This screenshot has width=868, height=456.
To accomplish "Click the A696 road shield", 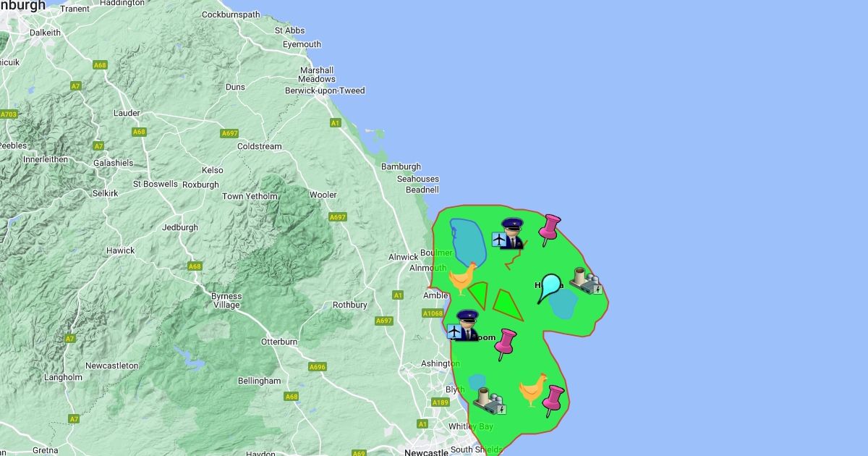I will pos(318,367).
